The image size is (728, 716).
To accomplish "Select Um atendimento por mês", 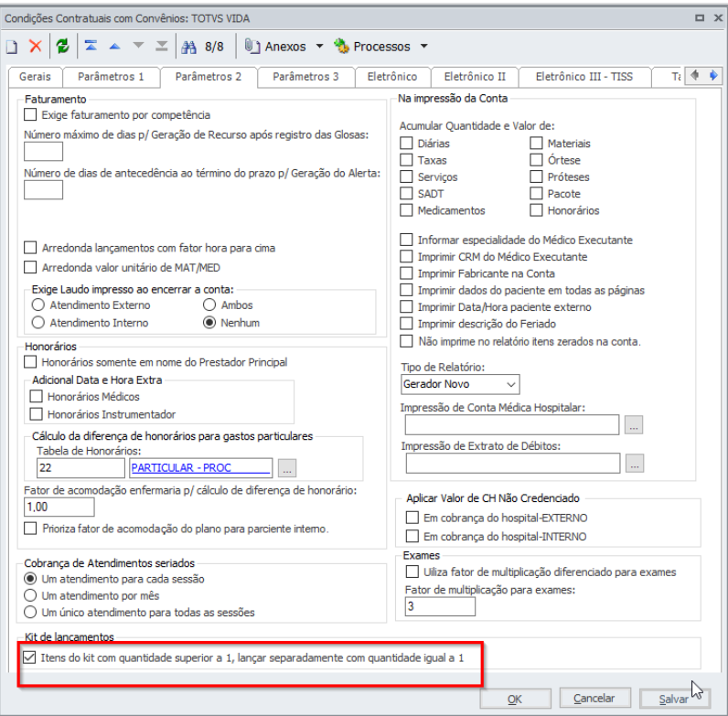I will tap(30, 595).
